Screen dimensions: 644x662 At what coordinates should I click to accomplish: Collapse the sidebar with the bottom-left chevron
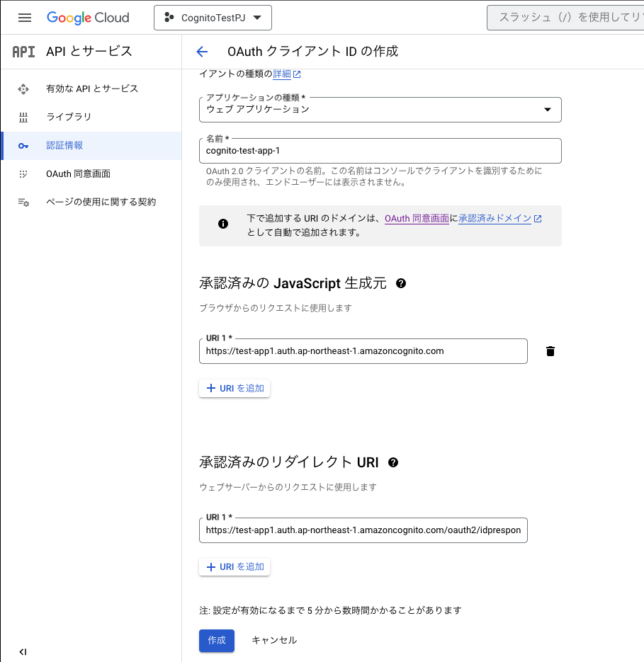click(x=23, y=651)
